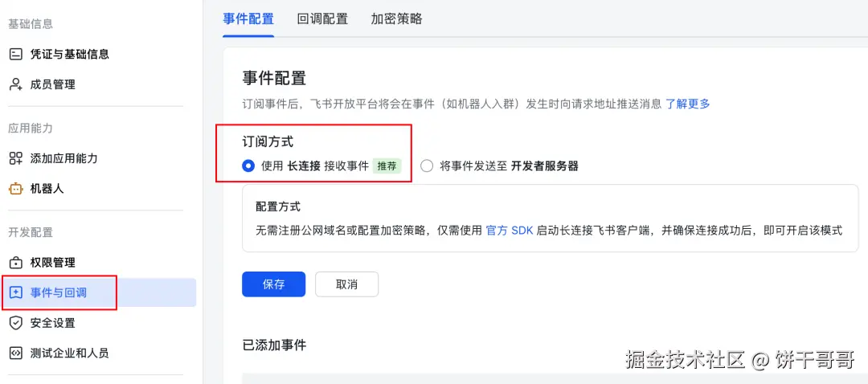Viewport: 868px width, 384px height.
Task: Click the orange 机器人 robot icon
Action: coord(15,189)
